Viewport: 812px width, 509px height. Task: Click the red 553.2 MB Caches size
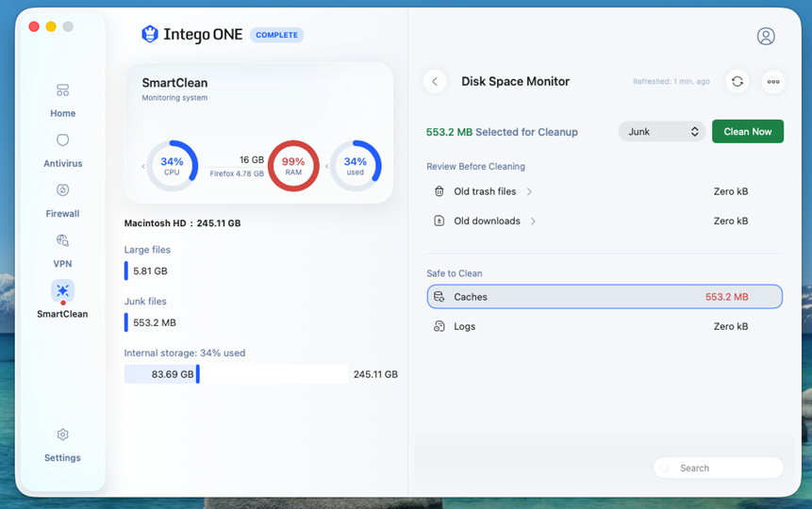click(x=726, y=297)
